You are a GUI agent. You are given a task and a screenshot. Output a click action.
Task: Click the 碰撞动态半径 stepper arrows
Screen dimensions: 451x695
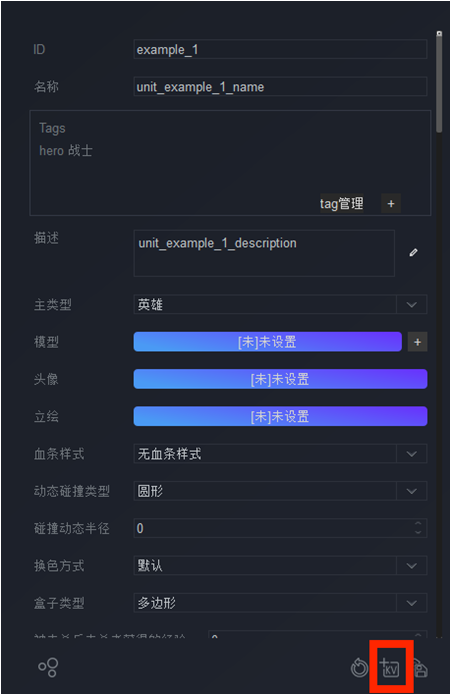pos(418,528)
